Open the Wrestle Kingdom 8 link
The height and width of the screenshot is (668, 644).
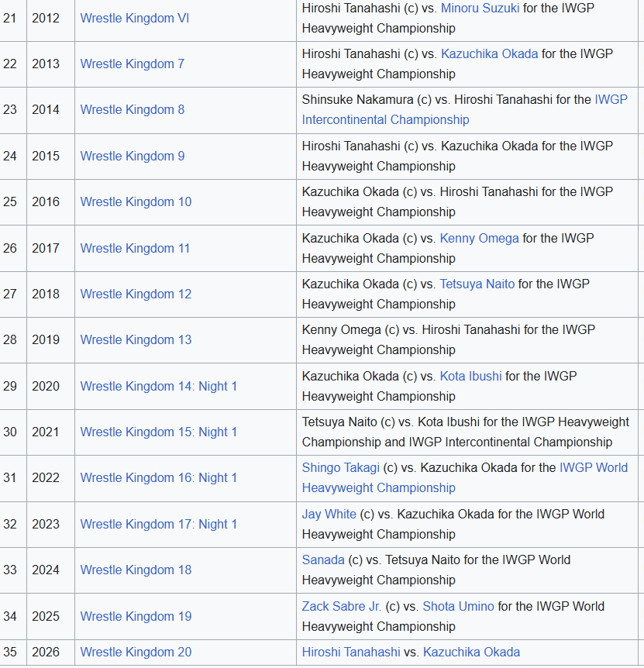(x=133, y=110)
